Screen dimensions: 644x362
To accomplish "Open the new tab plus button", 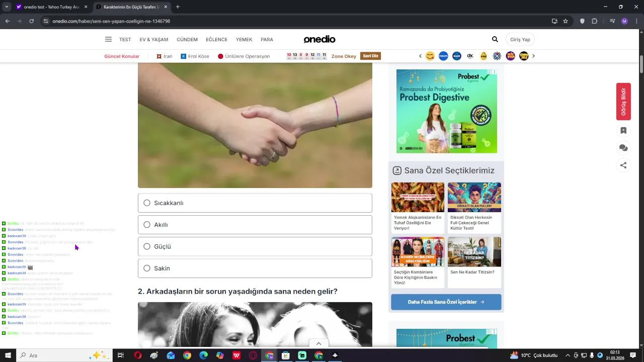I will tap(178, 7).
